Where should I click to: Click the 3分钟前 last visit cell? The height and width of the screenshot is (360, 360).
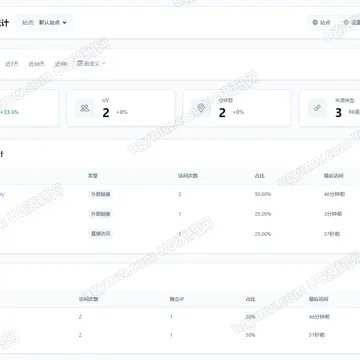333,214
